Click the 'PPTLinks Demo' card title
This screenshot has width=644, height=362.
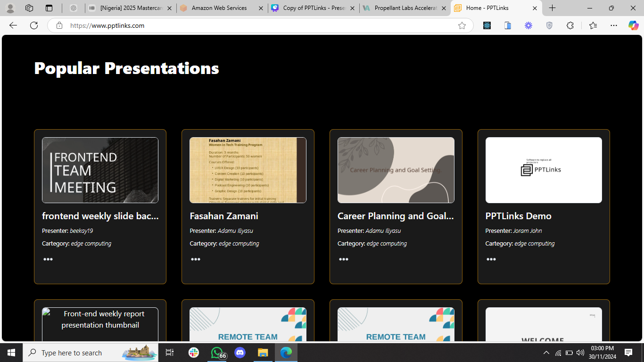(x=518, y=216)
